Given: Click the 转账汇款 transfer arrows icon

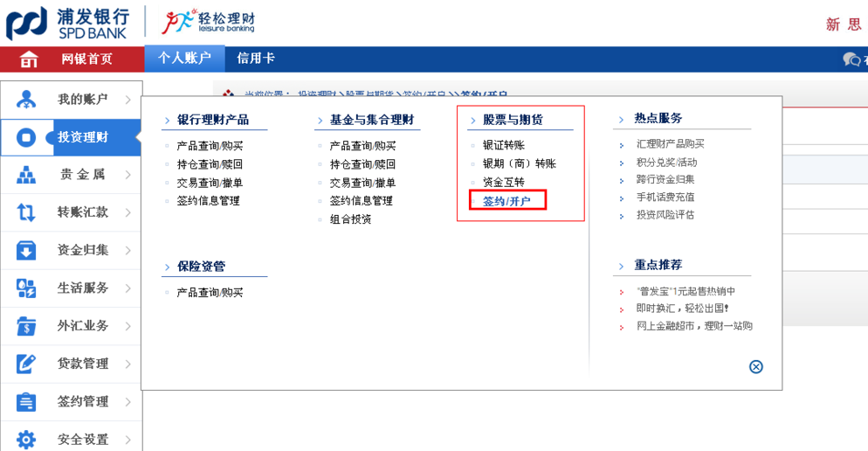Looking at the screenshot, I should pyautogui.click(x=26, y=212).
